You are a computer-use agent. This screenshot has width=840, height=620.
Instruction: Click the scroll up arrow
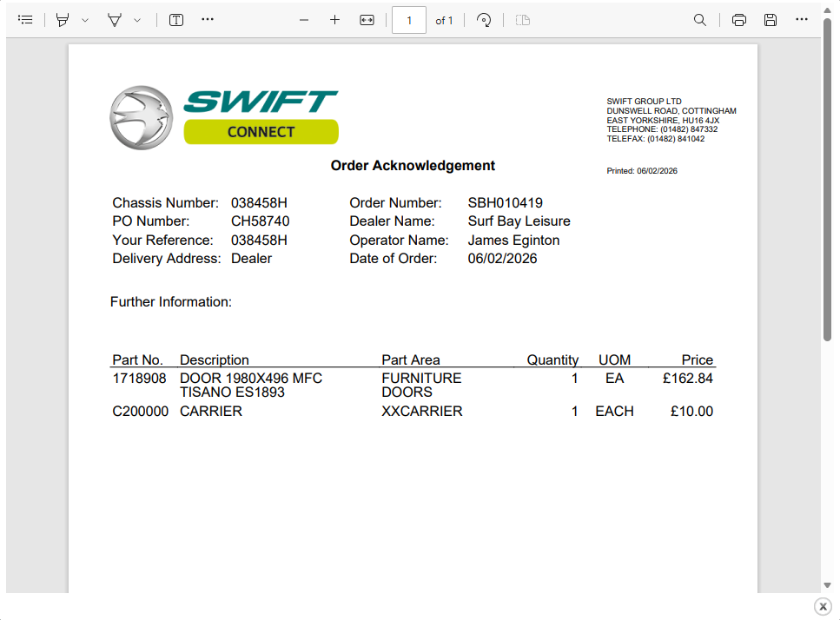(x=827, y=10)
